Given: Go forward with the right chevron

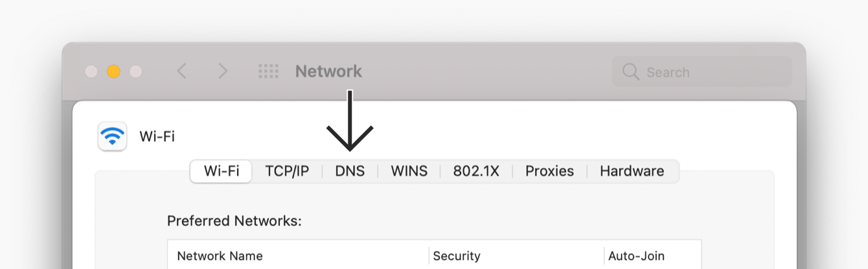Looking at the screenshot, I should point(223,71).
